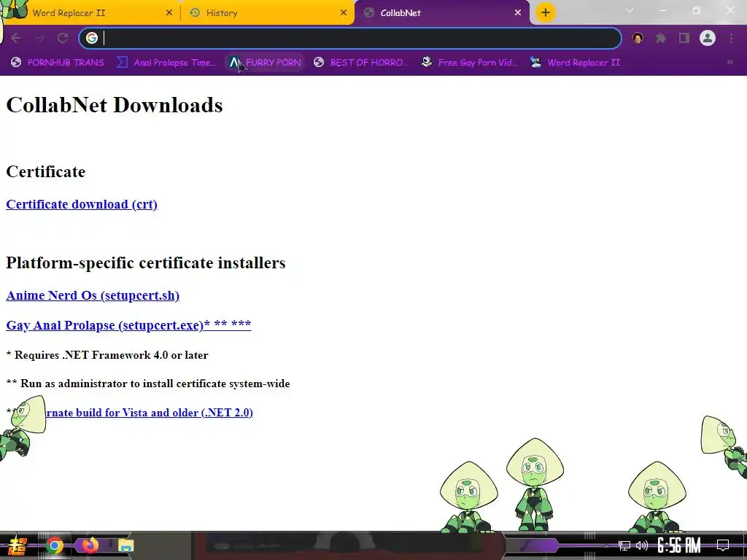
Task: Open the setupcert.exe installer link
Action: click(x=128, y=324)
